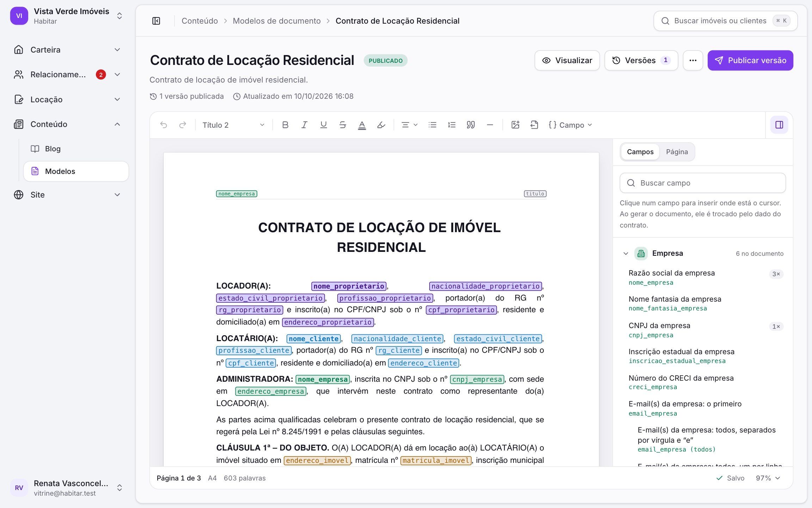Insert a blockquote
Viewport: 812px width, 508px height.
[471, 125]
